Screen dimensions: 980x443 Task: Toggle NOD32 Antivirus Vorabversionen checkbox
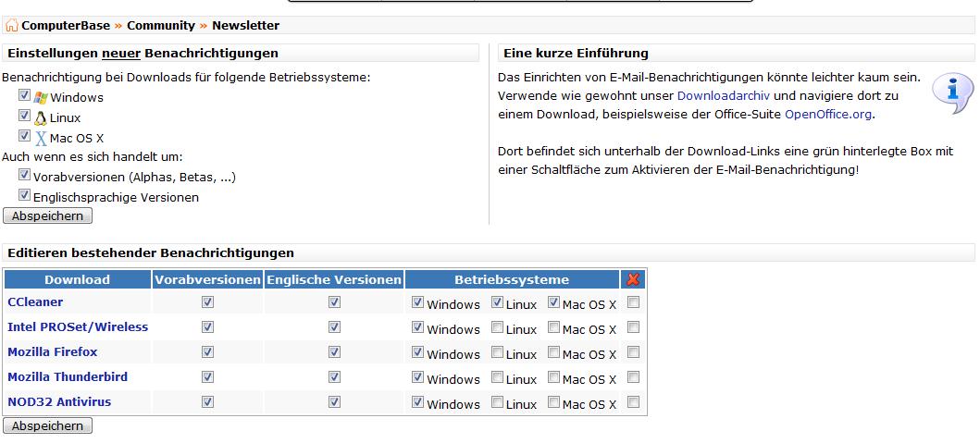208,401
